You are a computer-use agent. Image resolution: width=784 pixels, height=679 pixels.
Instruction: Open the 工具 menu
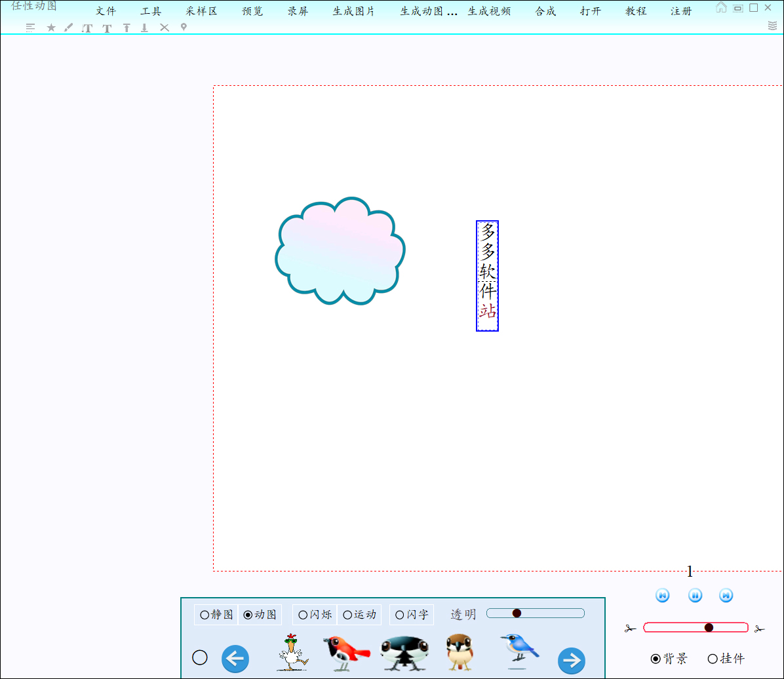pos(151,11)
